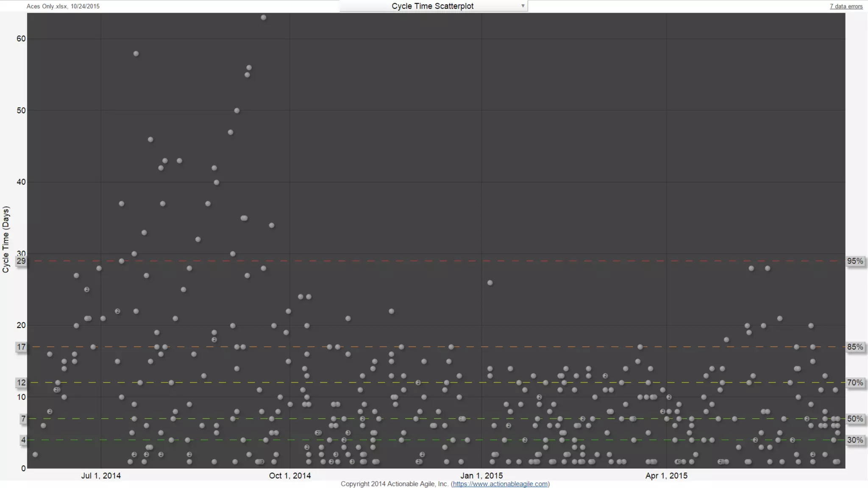The height and width of the screenshot is (488, 868).
Task: Select the 46-day data point in late July 2014
Action: [150, 139]
